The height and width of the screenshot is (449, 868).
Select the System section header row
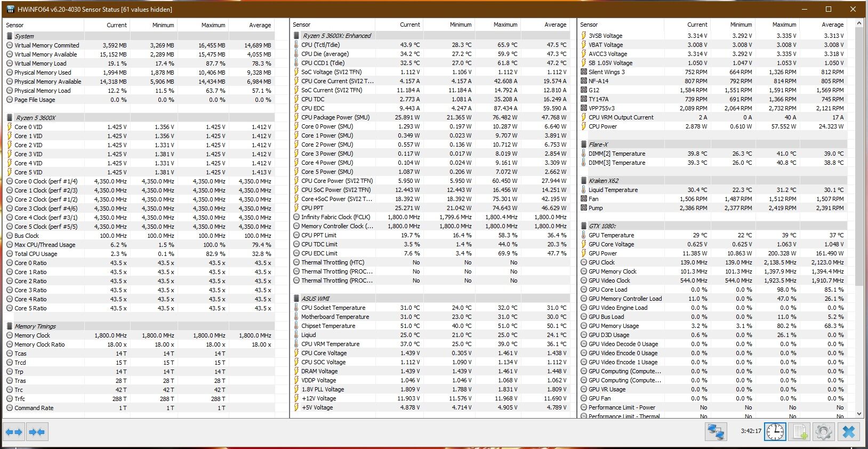point(139,36)
